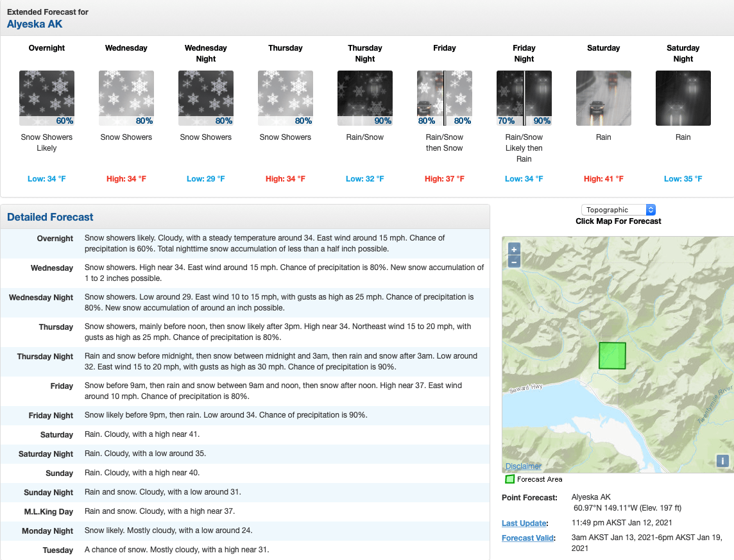Click the 'Low: 35 °F' Saturday Night temperature
Viewport: 734px width, 560px height.
click(683, 179)
